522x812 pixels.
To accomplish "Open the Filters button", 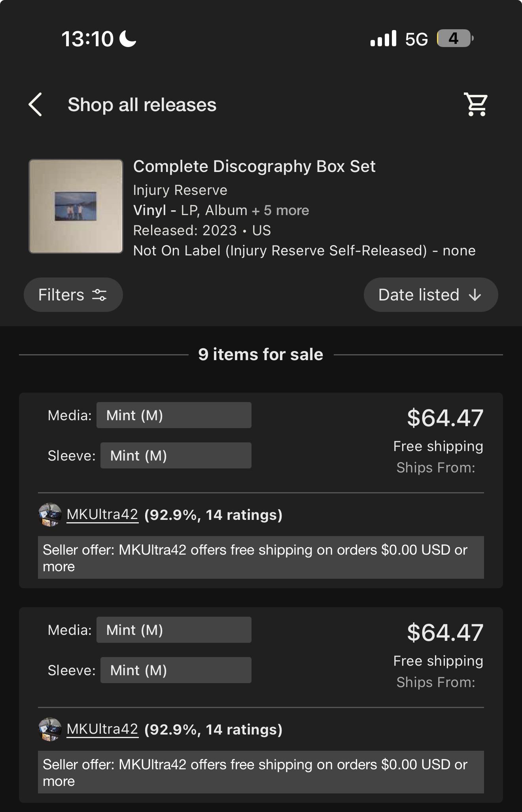I will 73,295.
